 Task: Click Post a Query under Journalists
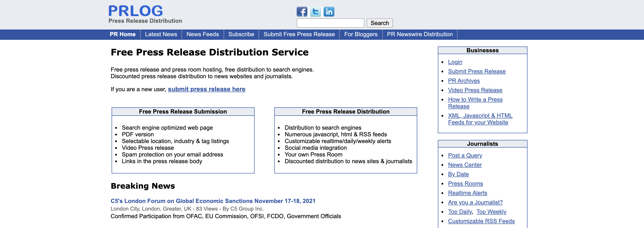pos(465,155)
